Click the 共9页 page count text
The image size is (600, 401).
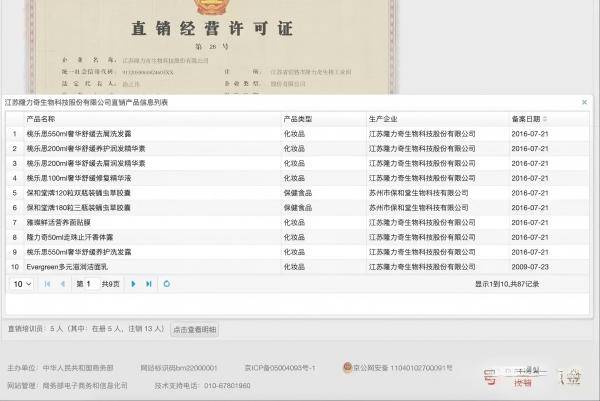point(111,284)
